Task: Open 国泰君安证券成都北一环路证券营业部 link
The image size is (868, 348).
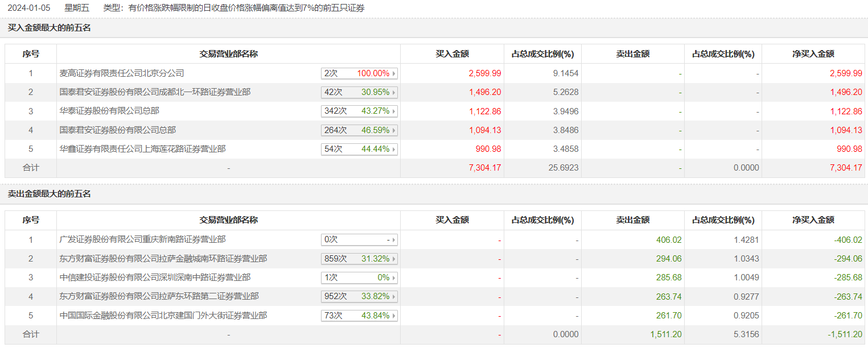Action: pyautogui.click(x=155, y=92)
